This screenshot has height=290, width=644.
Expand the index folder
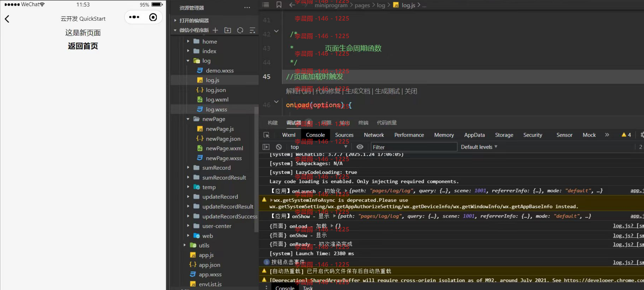click(x=188, y=51)
